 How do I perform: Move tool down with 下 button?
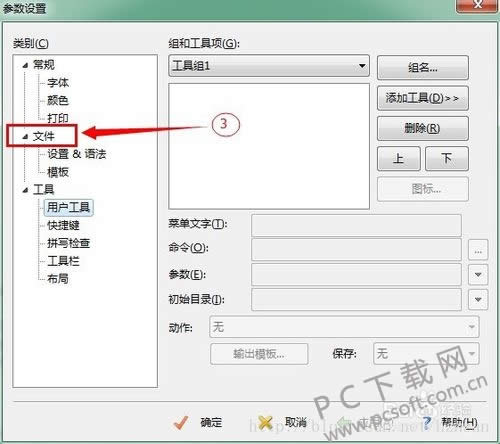click(447, 159)
